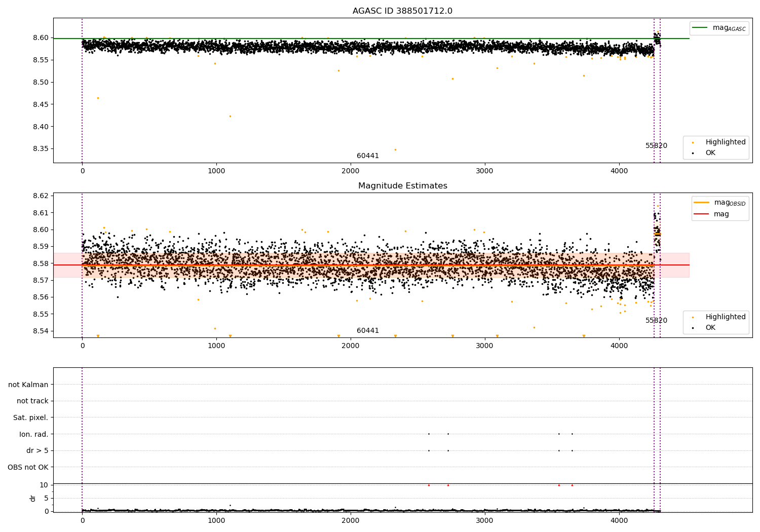Click the "dr > 5" row label

click(x=37, y=451)
